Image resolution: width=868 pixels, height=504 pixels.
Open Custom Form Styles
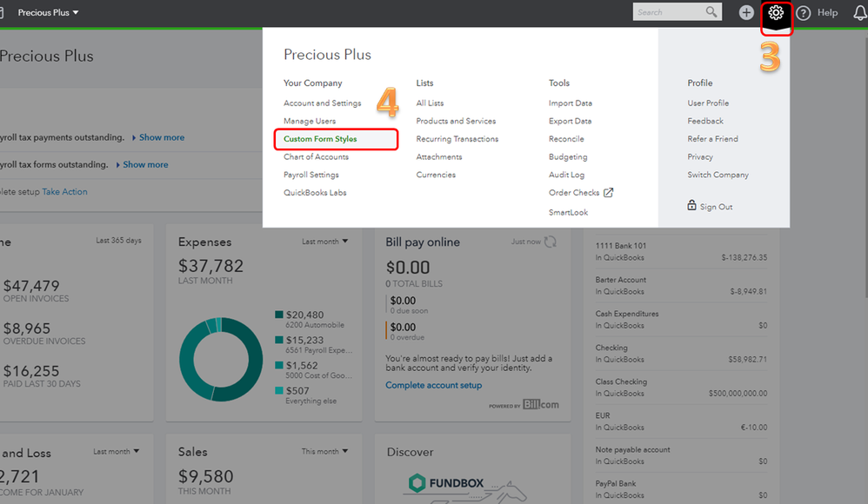click(x=320, y=139)
